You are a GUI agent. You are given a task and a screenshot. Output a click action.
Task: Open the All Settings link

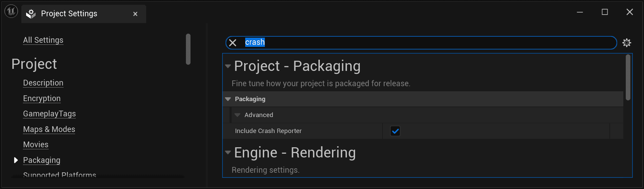click(43, 40)
